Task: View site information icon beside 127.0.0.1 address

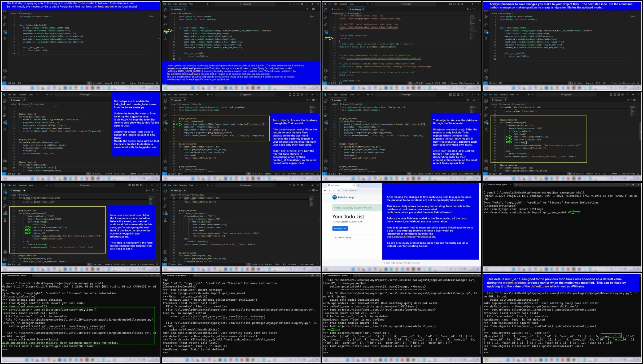Action: pos(339,191)
